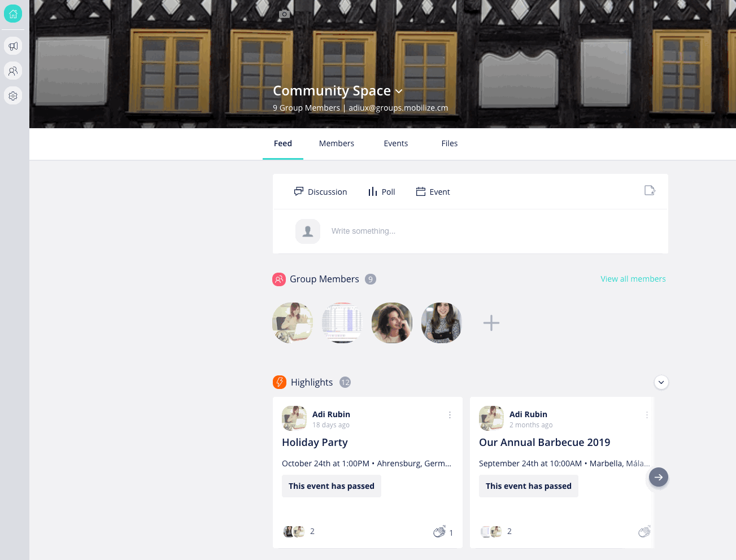Screen dimensions: 736x560
Task: Click attendee avatars on Barbecue card
Action: (491, 531)
